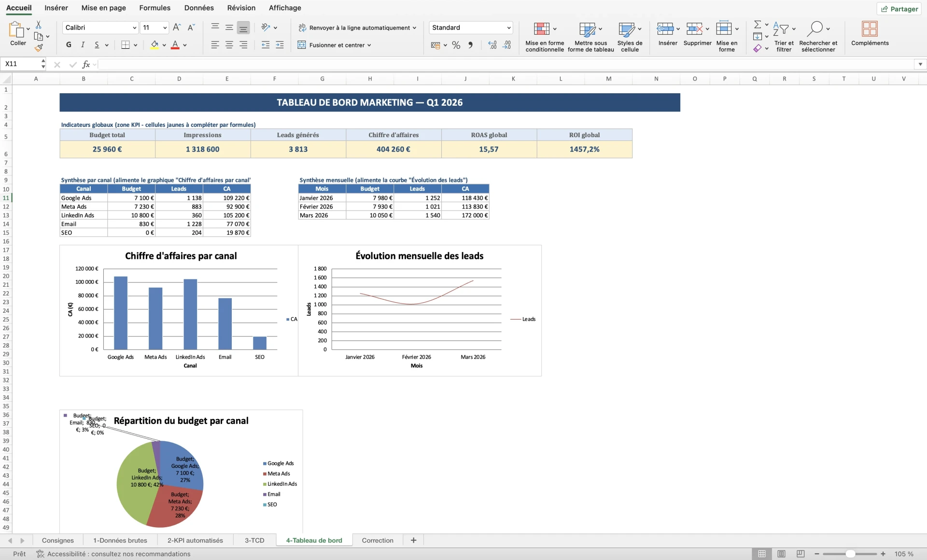Screen dimensions: 927x560
Task: Click the zoom slider in status bar
Action: click(x=850, y=554)
